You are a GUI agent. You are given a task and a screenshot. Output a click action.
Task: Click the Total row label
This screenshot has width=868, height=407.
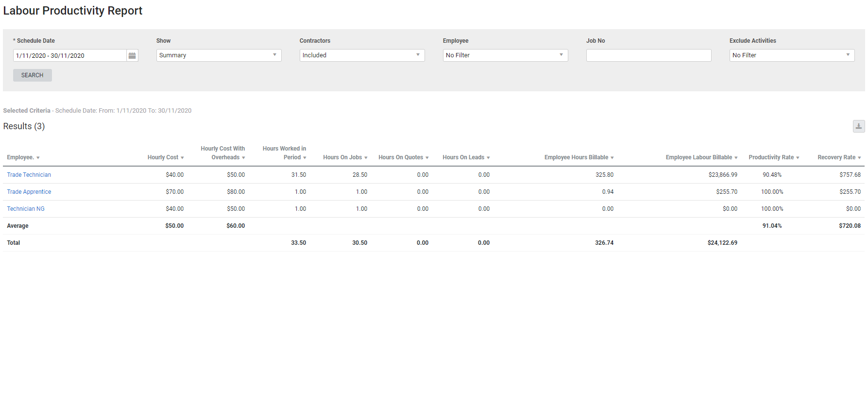14,243
